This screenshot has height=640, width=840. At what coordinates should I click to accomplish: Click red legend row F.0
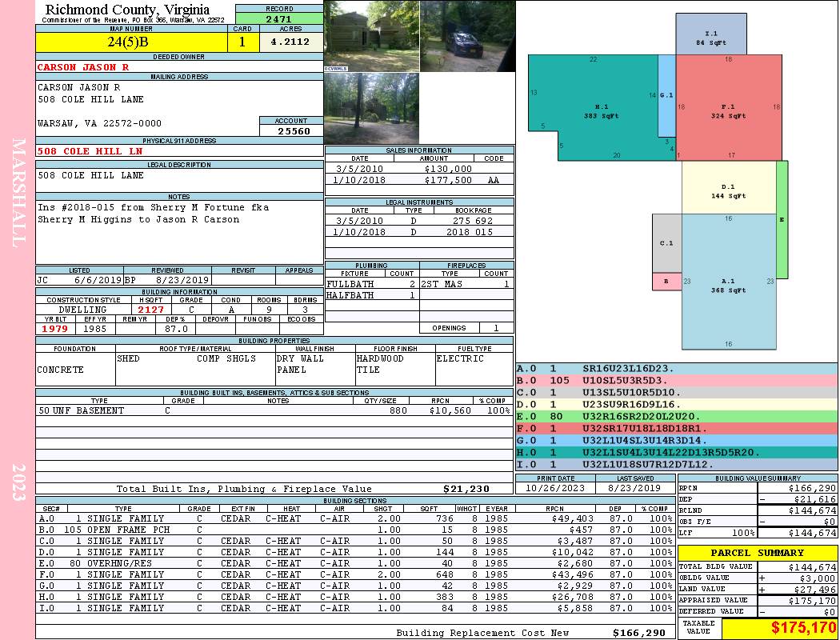(676, 429)
